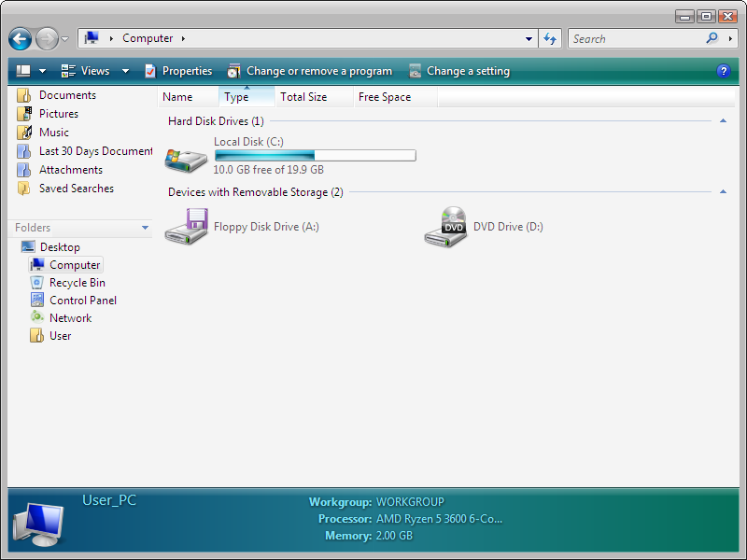Expand the arrow before Computer breadcrumb

click(111, 38)
